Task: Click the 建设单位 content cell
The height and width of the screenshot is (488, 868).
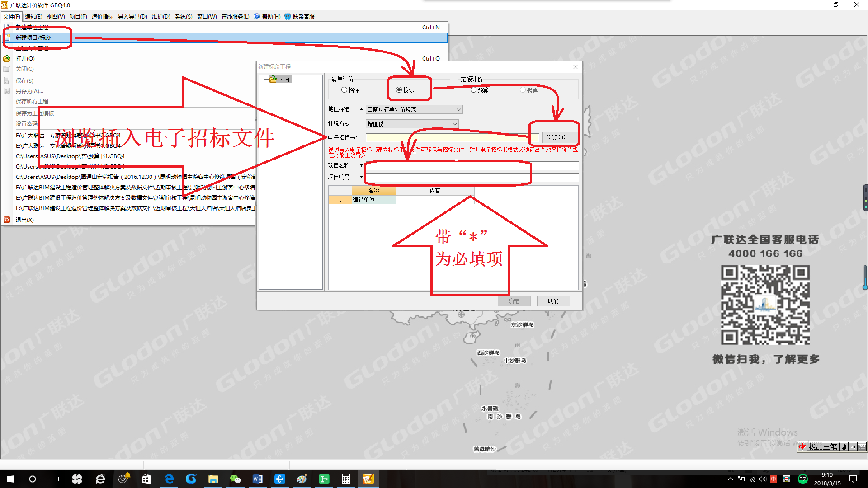Action: [435, 200]
